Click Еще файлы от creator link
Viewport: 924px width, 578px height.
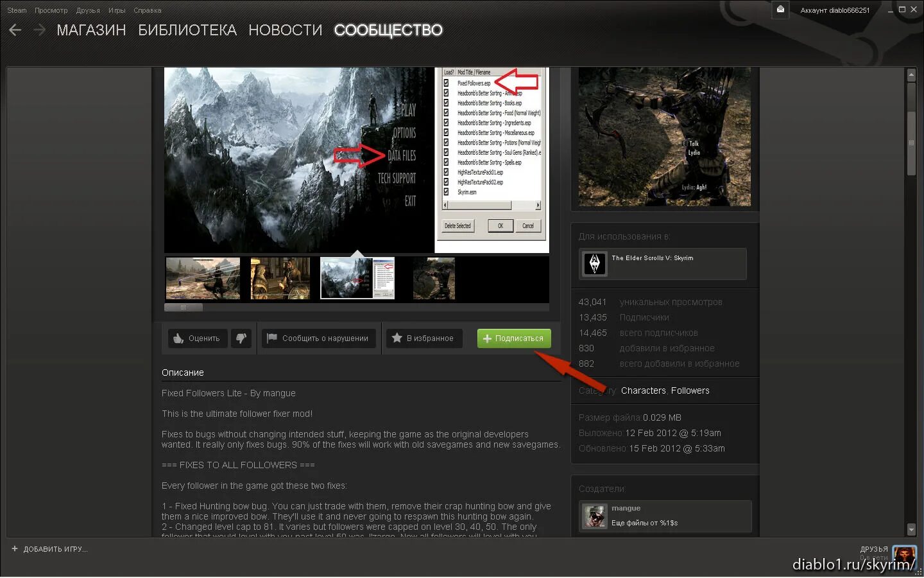click(644, 523)
